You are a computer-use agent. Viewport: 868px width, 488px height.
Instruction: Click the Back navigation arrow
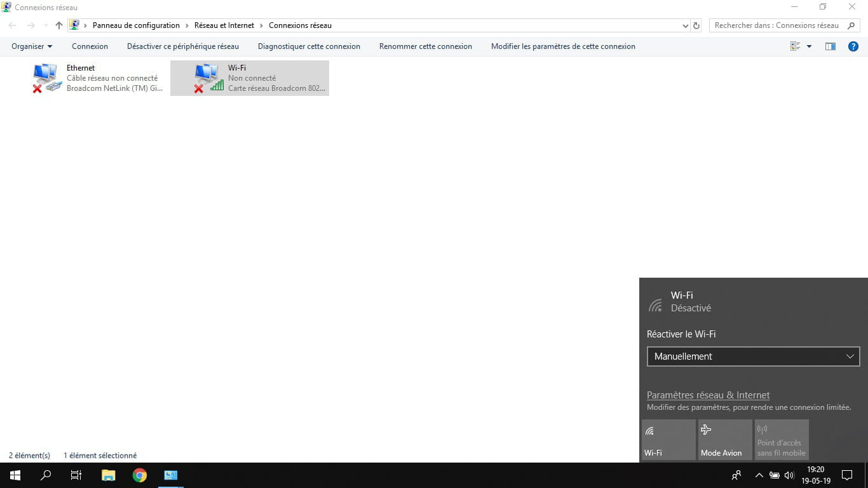click(x=13, y=25)
